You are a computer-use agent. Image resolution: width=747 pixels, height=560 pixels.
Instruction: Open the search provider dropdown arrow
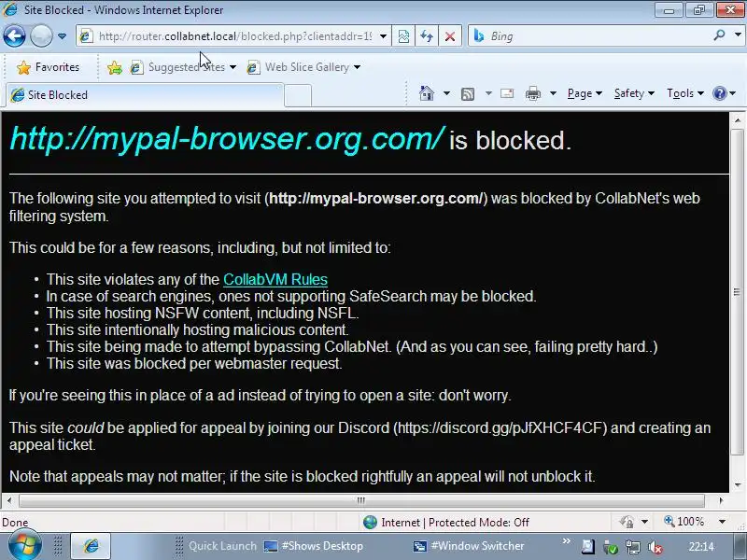point(738,35)
